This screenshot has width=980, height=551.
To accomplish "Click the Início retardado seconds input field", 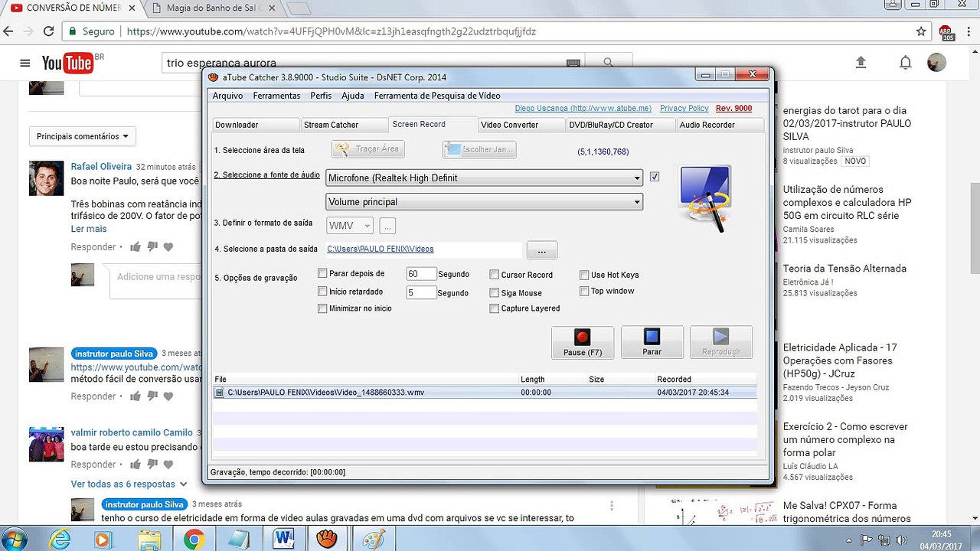I will point(421,292).
